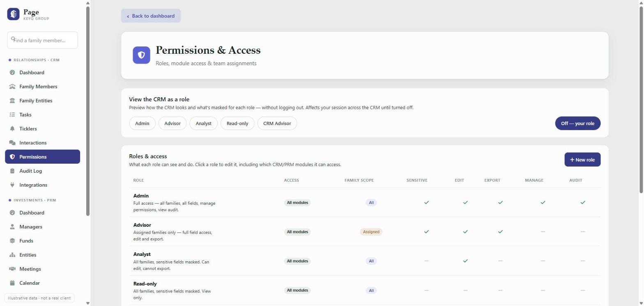
Task: Click the Calendar icon in sidebar
Action: point(12,283)
